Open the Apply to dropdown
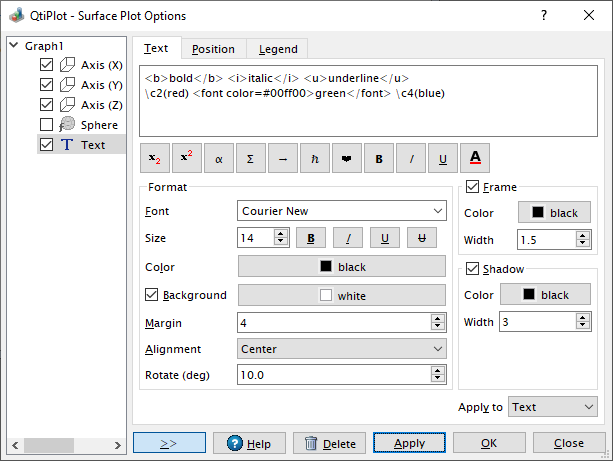Image resolution: width=613 pixels, height=461 pixels. pyautogui.click(x=552, y=407)
